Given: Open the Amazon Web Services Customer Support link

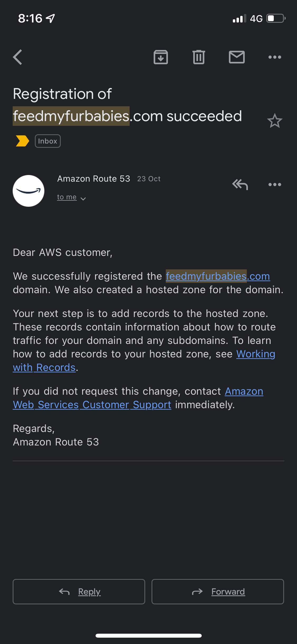Looking at the screenshot, I should (138, 398).
